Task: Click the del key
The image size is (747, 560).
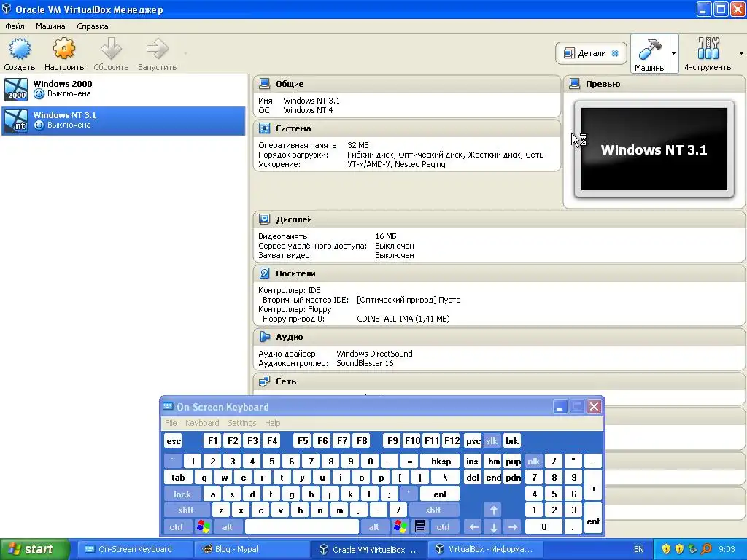Action: (473, 477)
